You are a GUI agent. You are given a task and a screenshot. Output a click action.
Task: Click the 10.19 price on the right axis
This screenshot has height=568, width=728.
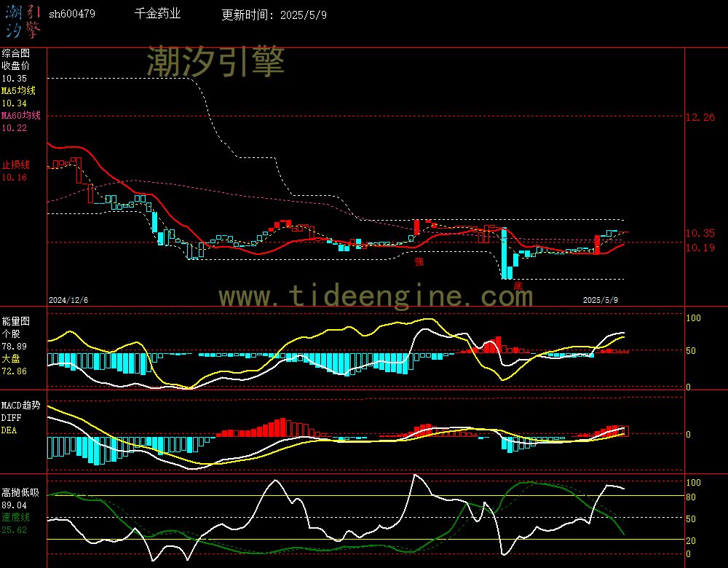pos(700,248)
